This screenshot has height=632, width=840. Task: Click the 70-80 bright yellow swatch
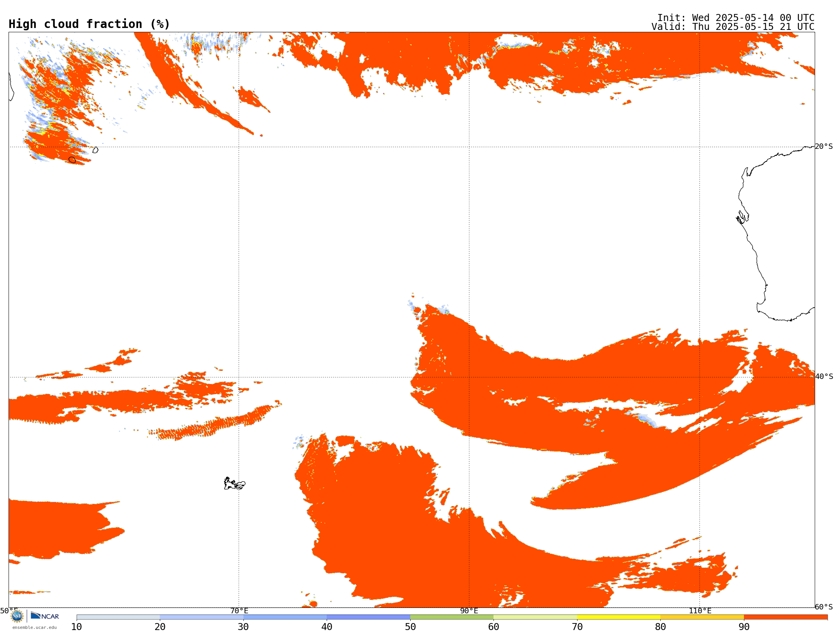(619, 617)
